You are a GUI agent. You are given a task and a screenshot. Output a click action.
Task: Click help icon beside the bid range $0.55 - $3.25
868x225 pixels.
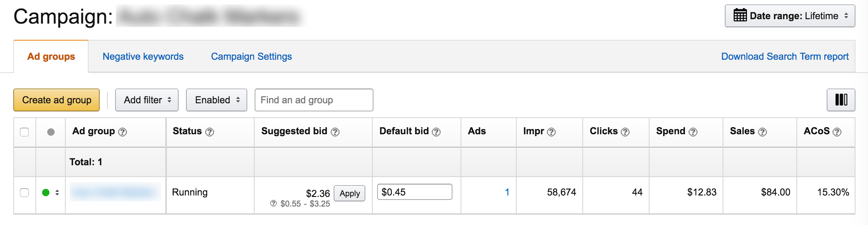pyautogui.click(x=273, y=203)
